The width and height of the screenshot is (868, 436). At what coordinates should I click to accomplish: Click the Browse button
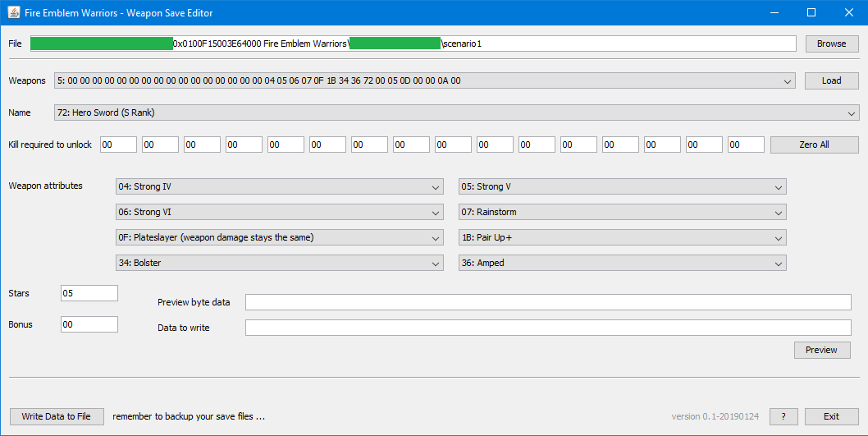point(831,44)
